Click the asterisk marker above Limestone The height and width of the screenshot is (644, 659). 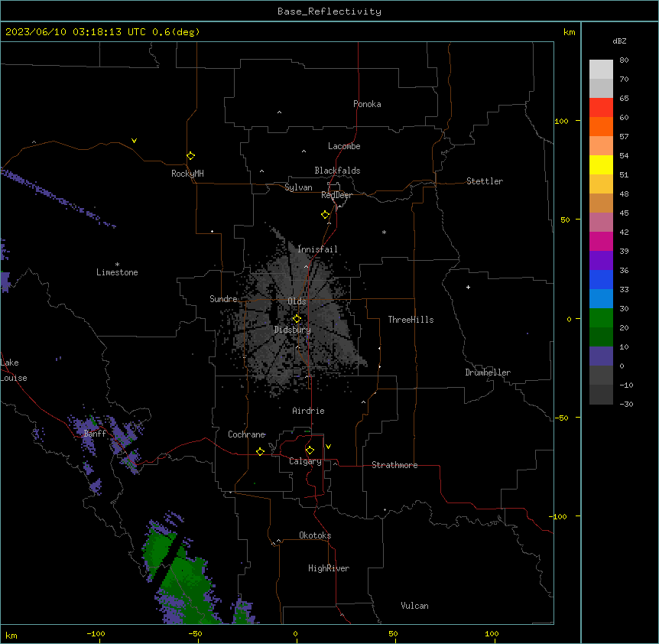click(x=117, y=264)
